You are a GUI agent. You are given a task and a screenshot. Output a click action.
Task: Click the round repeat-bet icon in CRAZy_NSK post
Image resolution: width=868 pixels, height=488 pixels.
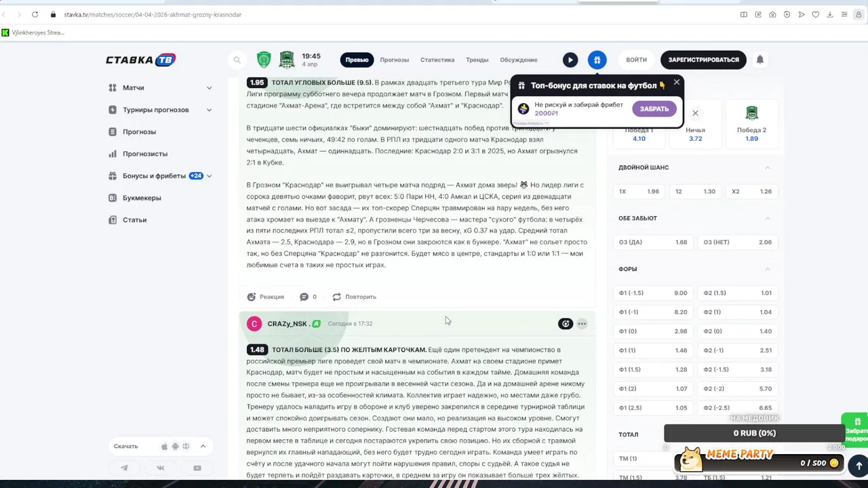pos(566,324)
